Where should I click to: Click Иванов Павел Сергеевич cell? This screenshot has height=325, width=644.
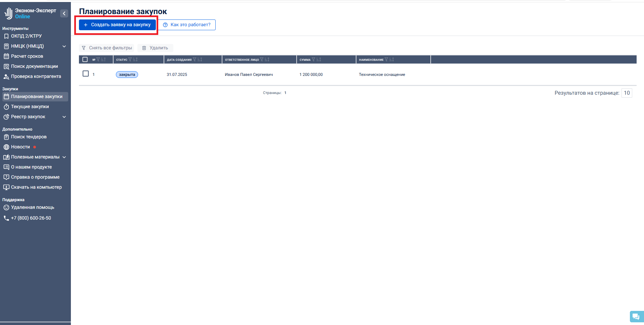click(x=249, y=75)
